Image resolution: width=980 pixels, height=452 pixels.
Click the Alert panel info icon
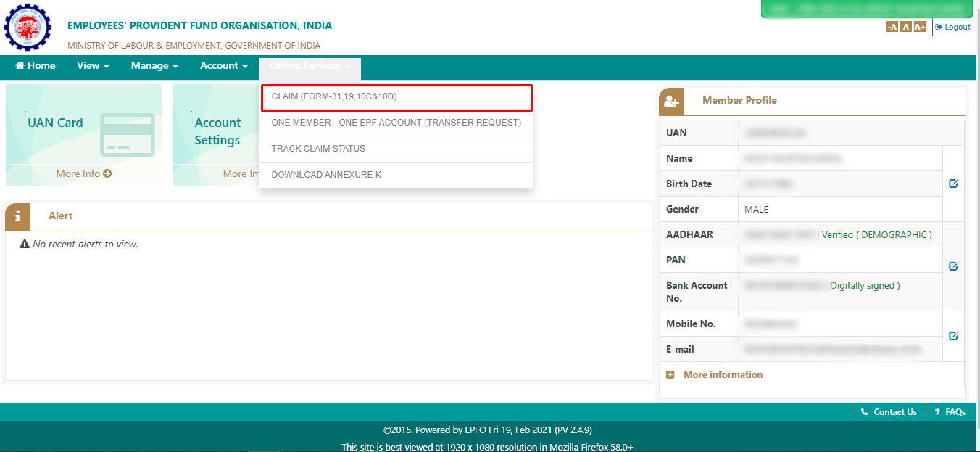17,216
